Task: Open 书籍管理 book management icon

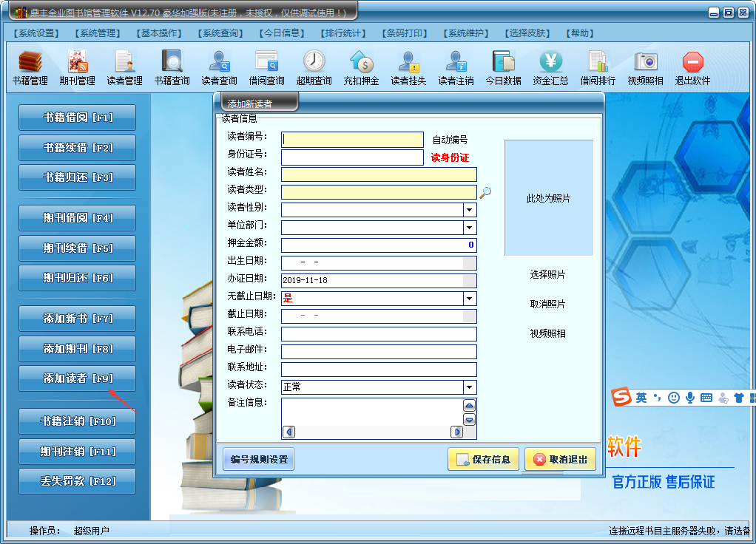Action: 30,61
